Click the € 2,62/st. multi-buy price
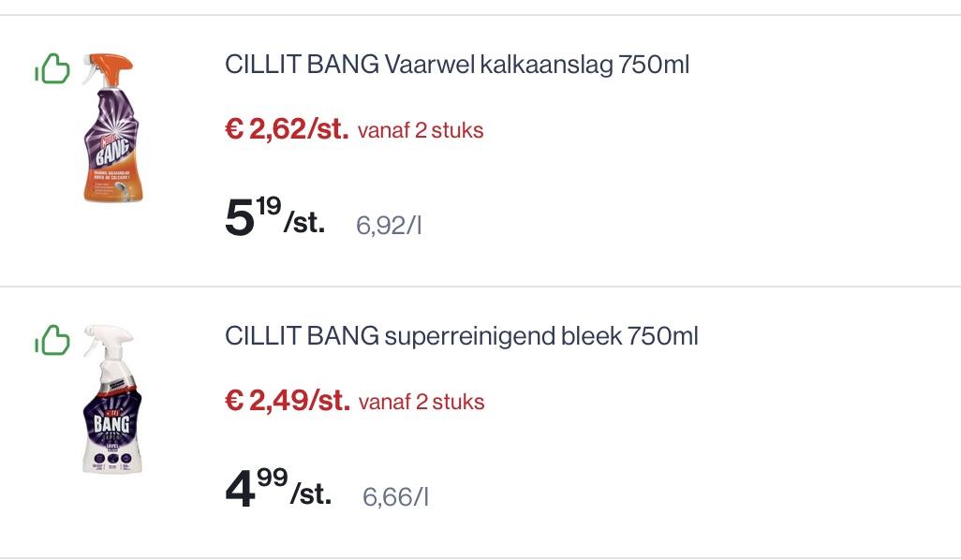The height and width of the screenshot is (560, 961). [286, 128]
